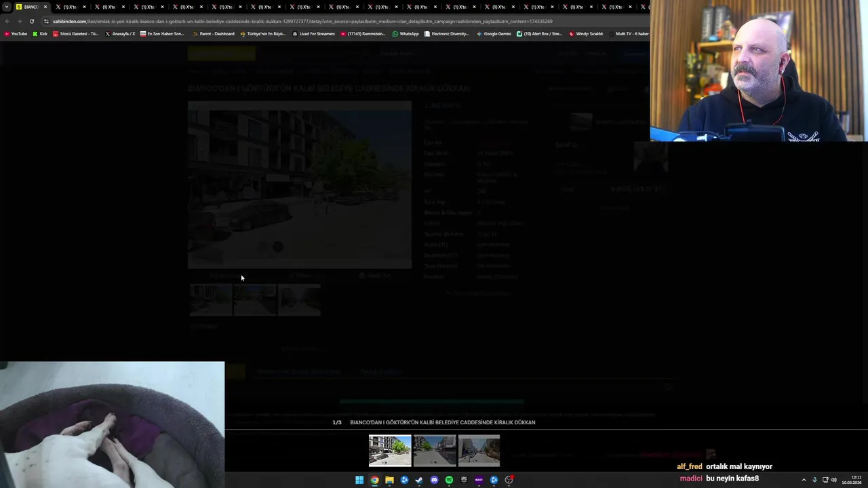Open Parrot - Dashboard bookmark
The image size is (868, 488).
tap(213, 34)
